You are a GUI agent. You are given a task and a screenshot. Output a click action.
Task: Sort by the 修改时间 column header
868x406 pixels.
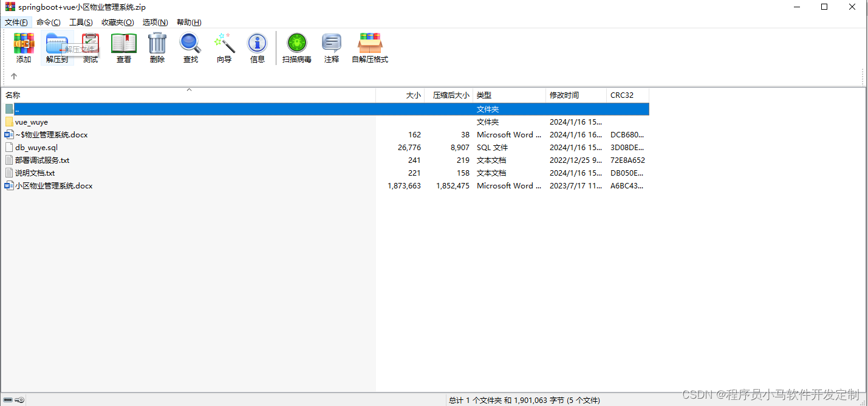[563, 95]
